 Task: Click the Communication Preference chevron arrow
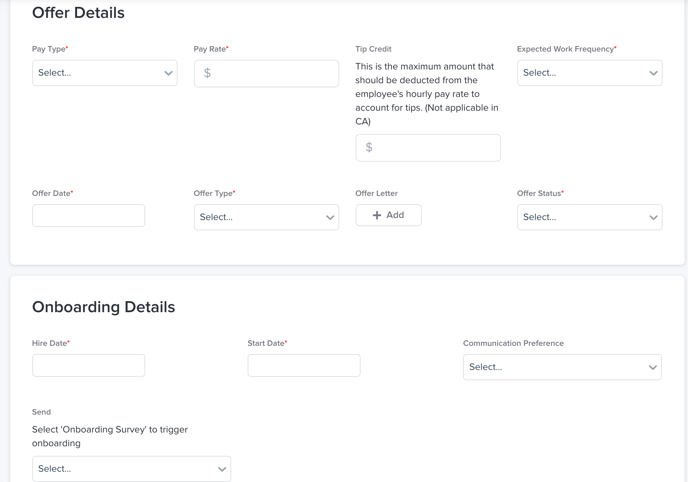coord(652,367)
